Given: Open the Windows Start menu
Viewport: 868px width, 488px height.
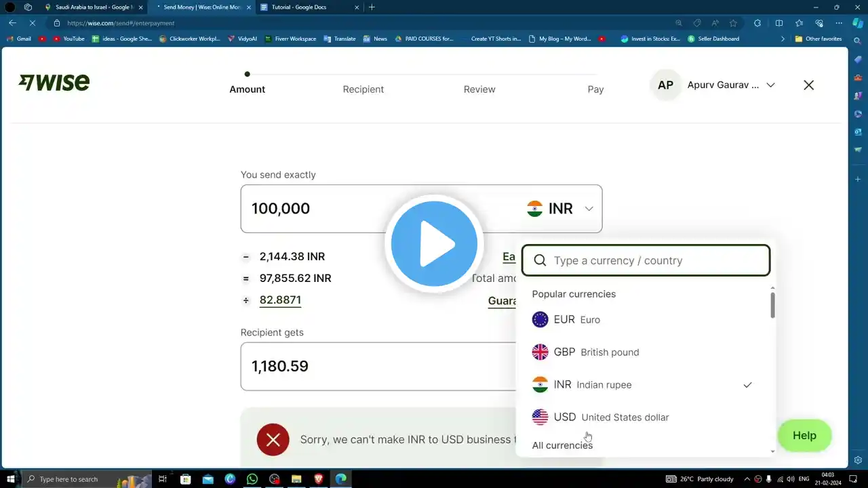Looking at the screenshot, I should [x=10, y=479].
